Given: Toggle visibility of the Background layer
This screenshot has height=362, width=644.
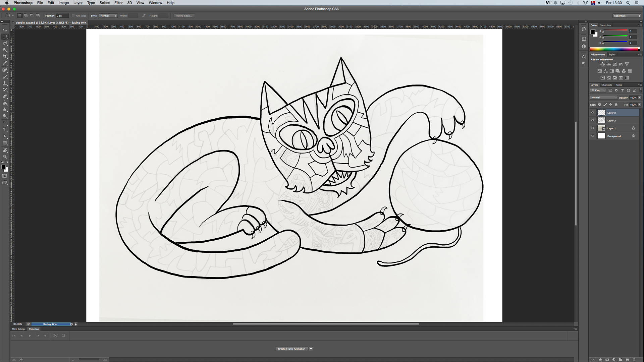Looking at the screenshot, I should [593, 136].
